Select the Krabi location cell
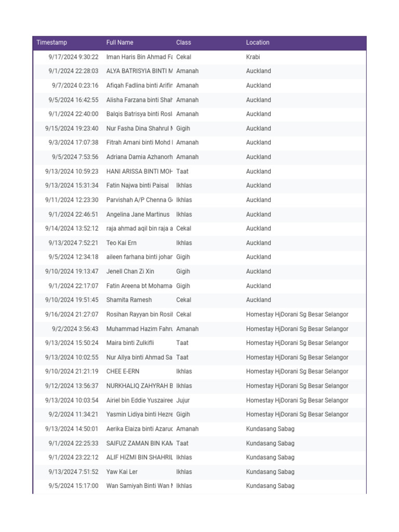Image resolution: width=399 pixels, height=532 pixels. click(253, 57)
